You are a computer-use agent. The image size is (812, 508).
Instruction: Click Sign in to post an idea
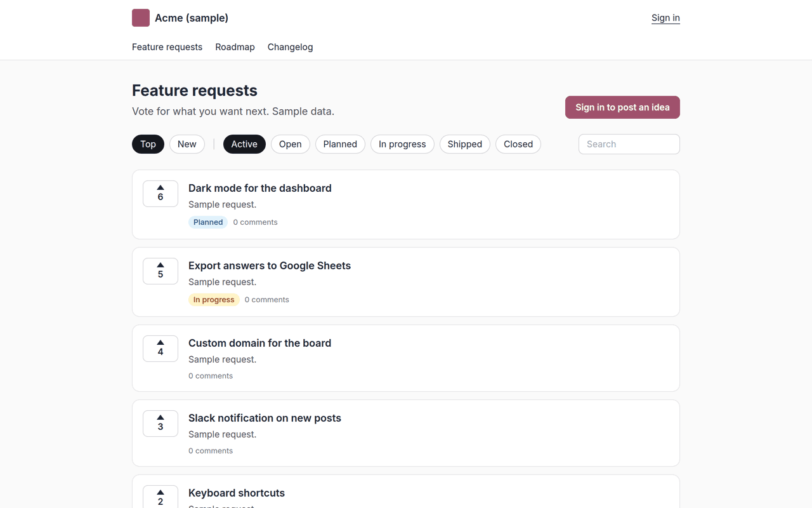[x=622, y=107]
